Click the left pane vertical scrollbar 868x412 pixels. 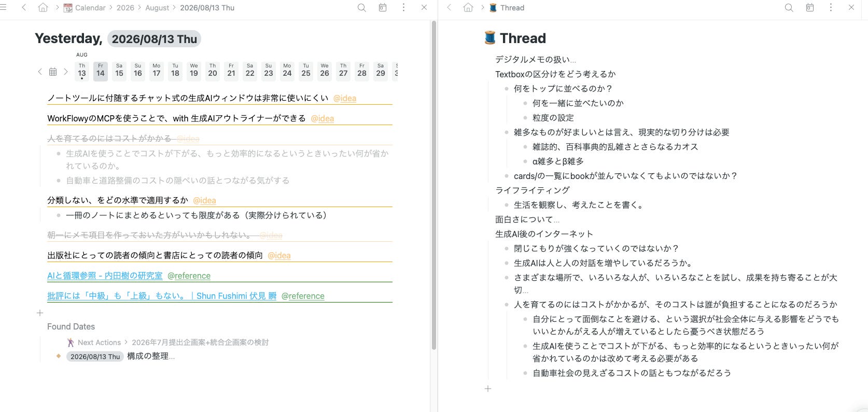point(434,185)
